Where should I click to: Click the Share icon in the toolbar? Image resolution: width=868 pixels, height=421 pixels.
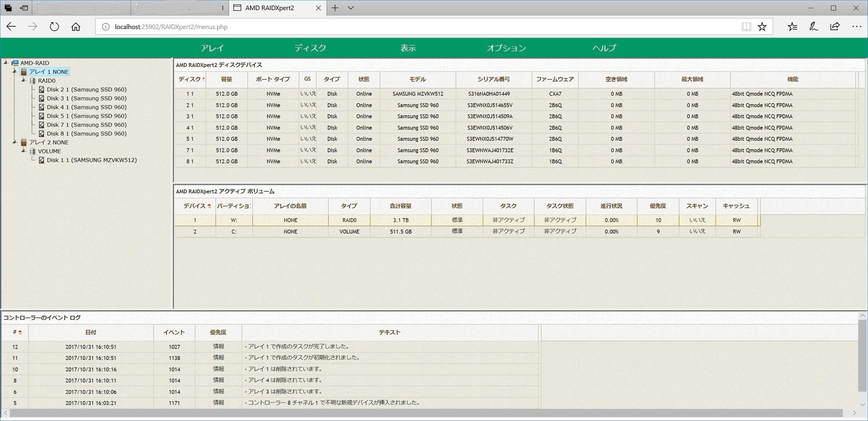point(835,27)
